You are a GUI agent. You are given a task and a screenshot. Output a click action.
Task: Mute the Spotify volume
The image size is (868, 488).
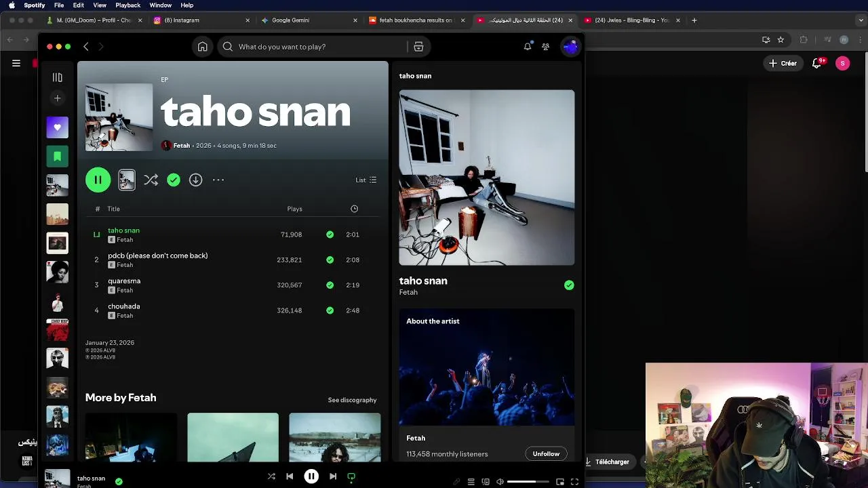[x=500, y=482]
